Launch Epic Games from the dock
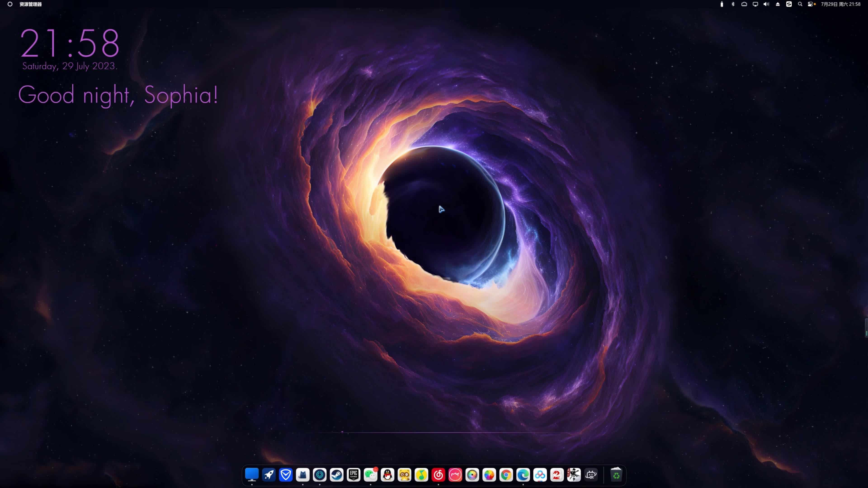This screenshot has width=868, height=488. [x=354, y=475]
